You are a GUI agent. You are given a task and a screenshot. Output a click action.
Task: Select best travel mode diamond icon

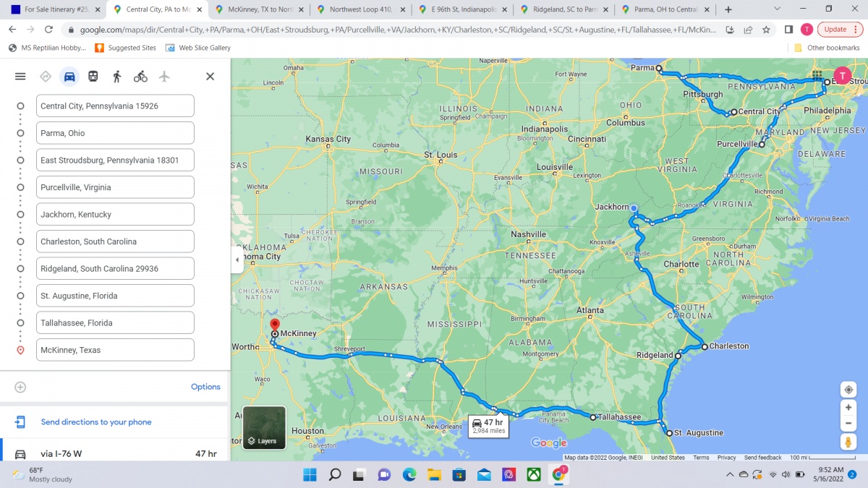pyautogui.click(x=46, y=77)
